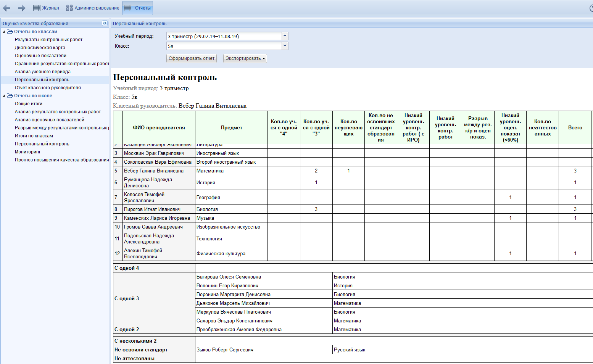Click the Отчеты по классам folder icon
The image size is (593, 364).
[10, 32]
